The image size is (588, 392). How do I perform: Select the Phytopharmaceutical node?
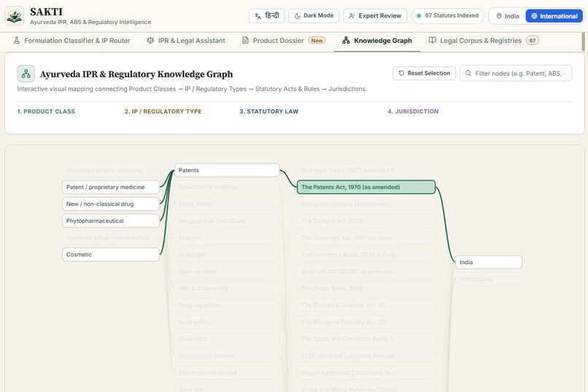111,221
